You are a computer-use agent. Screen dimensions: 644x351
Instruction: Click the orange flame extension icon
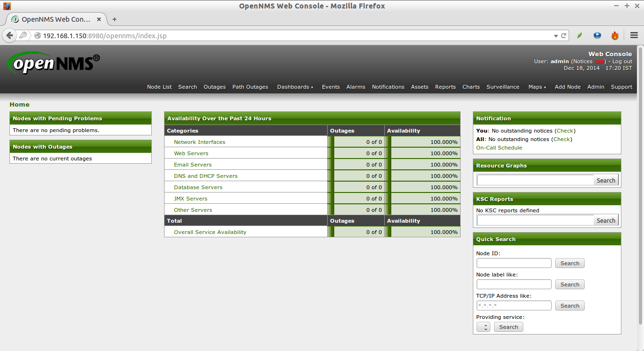tap(615, 35)
